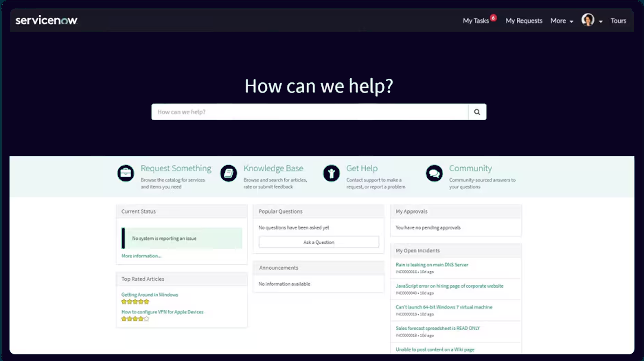Click No system is reporting an issue status
The width and height of the screenshot is (644, 361).
(182, 238)
